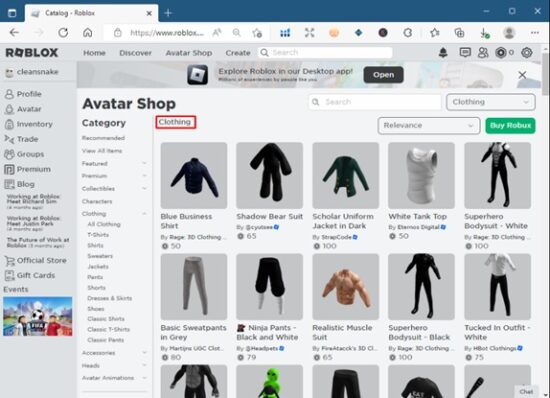
Task: Open the Chat button at bottom right
Action: tap(526, 392)
